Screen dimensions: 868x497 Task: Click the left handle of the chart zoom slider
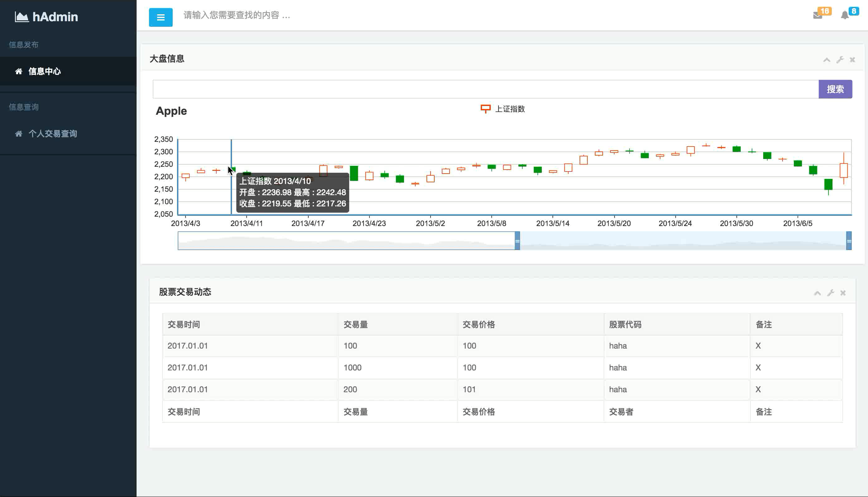pyautogui.click(x=517, y=241)
